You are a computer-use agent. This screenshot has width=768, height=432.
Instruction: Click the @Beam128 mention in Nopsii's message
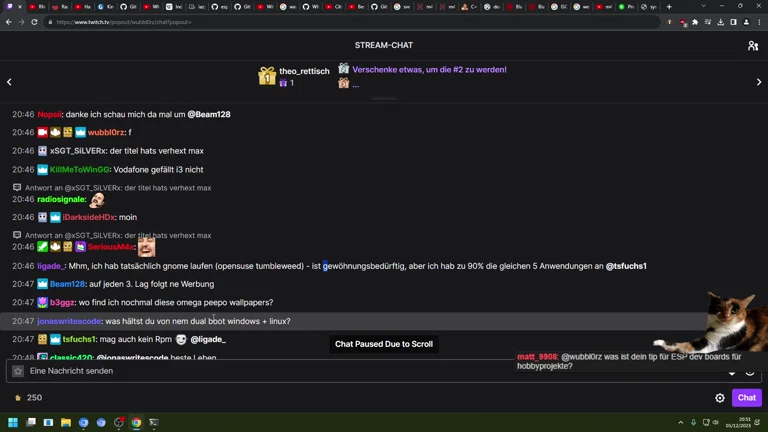[209, 114]
